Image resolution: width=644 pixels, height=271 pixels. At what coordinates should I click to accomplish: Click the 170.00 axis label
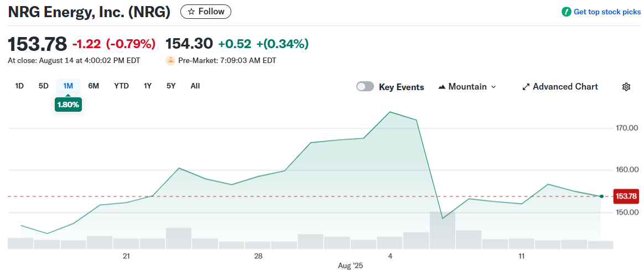click(627, 128)
